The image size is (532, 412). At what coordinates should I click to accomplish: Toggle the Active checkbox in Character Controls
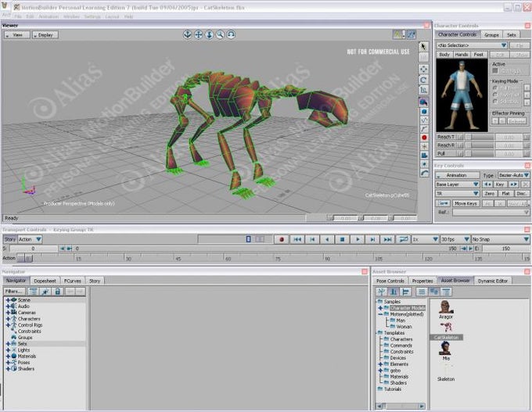[x=495, y=71]
